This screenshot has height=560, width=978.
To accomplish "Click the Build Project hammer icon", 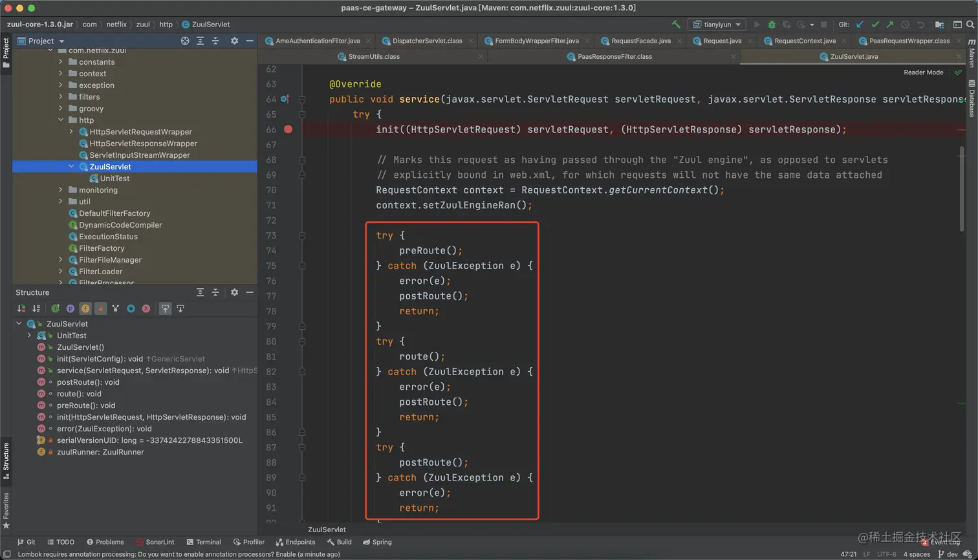I will tap(676, 25).
